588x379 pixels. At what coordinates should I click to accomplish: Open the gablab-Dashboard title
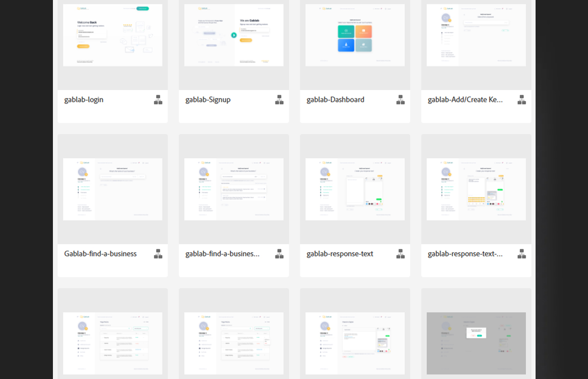(x=336, y=100)
